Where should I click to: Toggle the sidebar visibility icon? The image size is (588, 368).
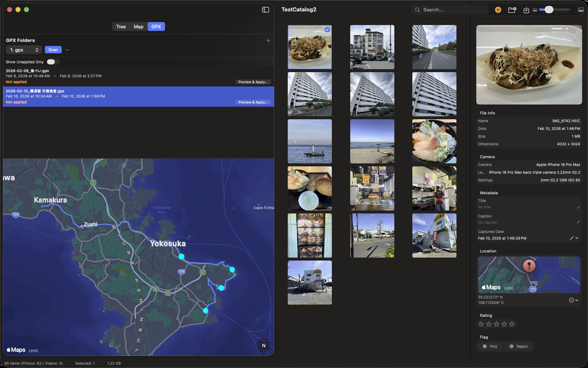[x=265, y=9]
